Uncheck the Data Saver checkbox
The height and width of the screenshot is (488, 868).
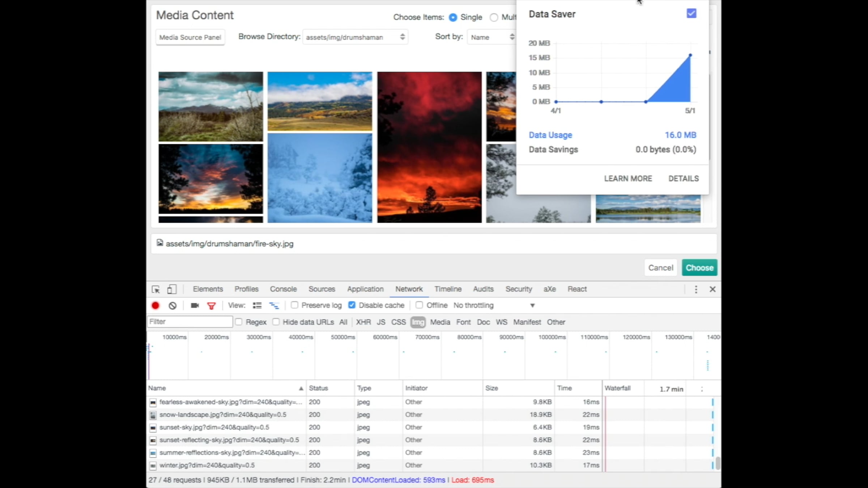pos(691,14)
